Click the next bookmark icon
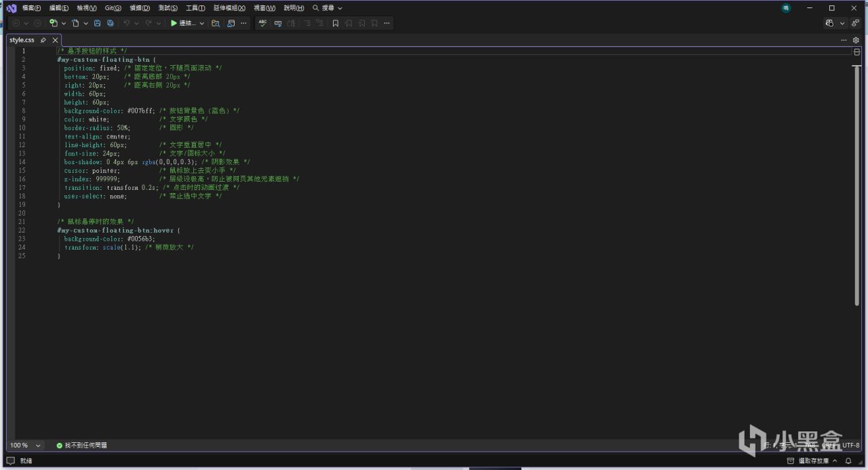Image resolution: width=868 pixels, height=470 pixels. point(361,23)
